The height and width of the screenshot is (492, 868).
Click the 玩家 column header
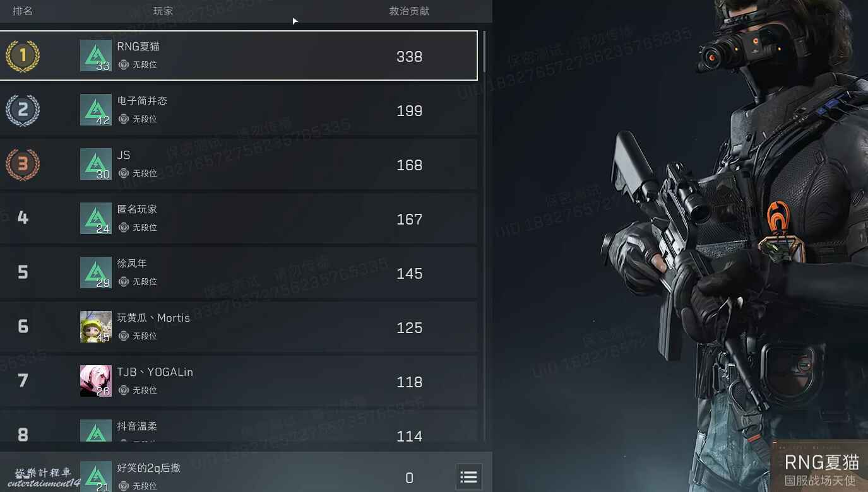click(163, 11)
